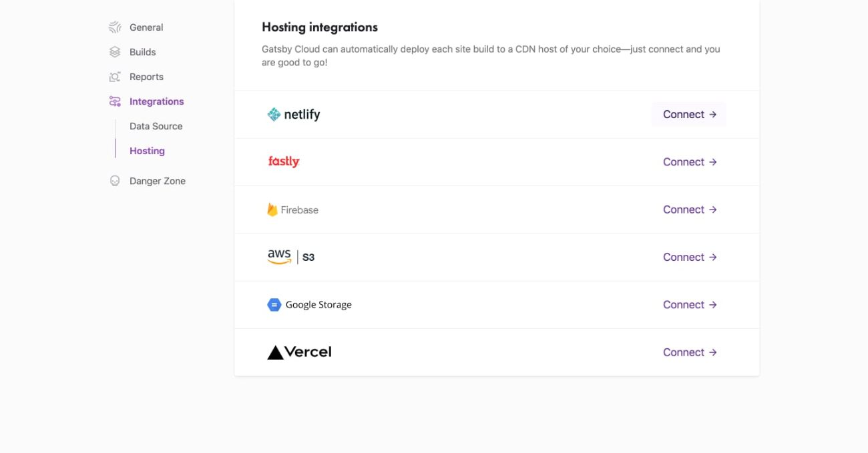Click the Integrations icon in sidebar

click(x=115, y=101)
